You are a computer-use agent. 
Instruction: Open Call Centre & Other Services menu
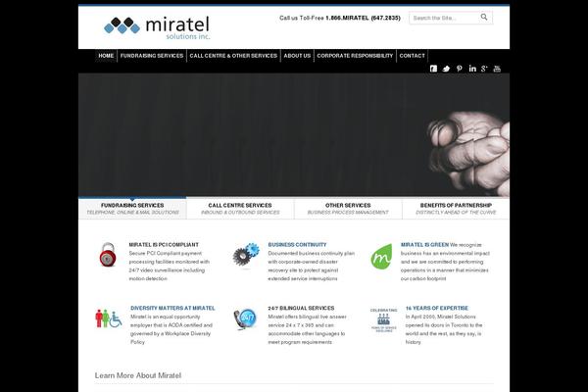click(x=233, y=56)
